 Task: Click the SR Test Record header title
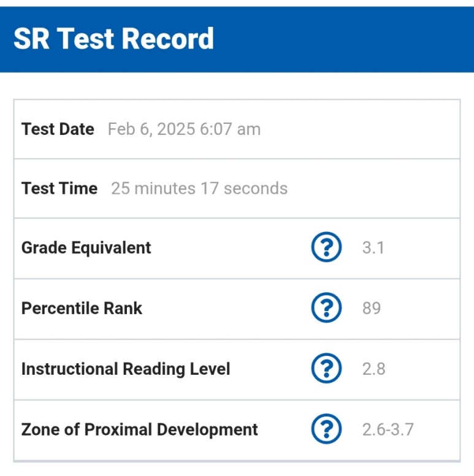point(114,39)
